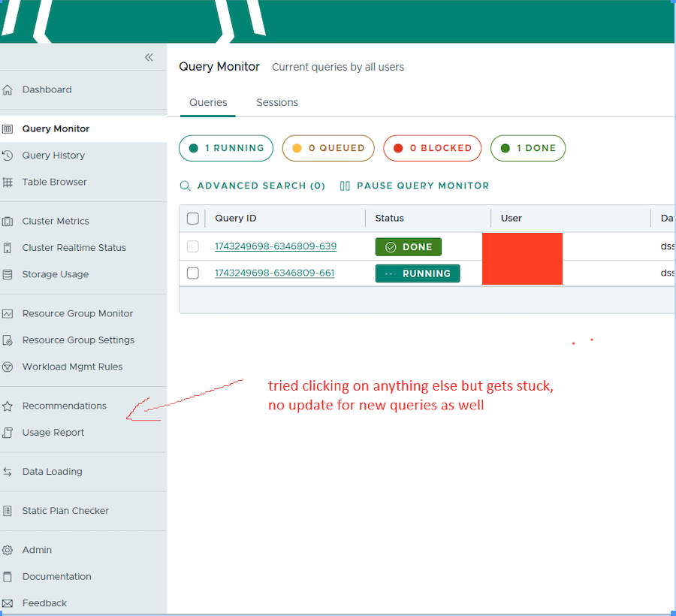Toggle the select-all checkbox in table header
676x616 pixels.
click(193, 219)
